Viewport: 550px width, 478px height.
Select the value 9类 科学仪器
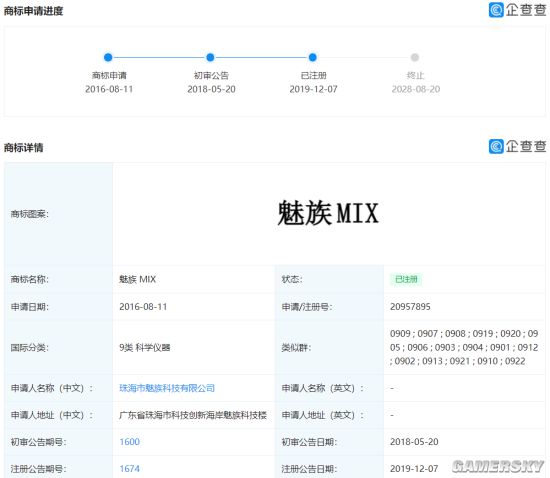pyautogui.click(x=145, y=348)
